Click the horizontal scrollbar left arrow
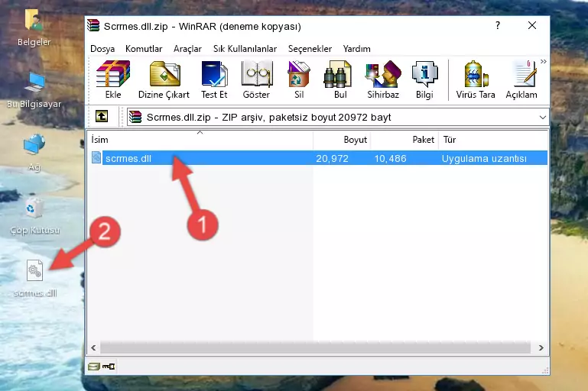The width and height of the screenshot is (588, 391). (x=93, y=347)
